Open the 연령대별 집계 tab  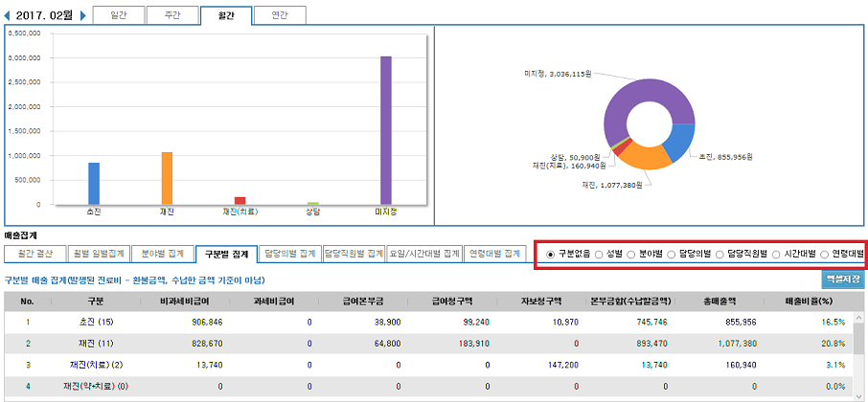pos(493,254)
